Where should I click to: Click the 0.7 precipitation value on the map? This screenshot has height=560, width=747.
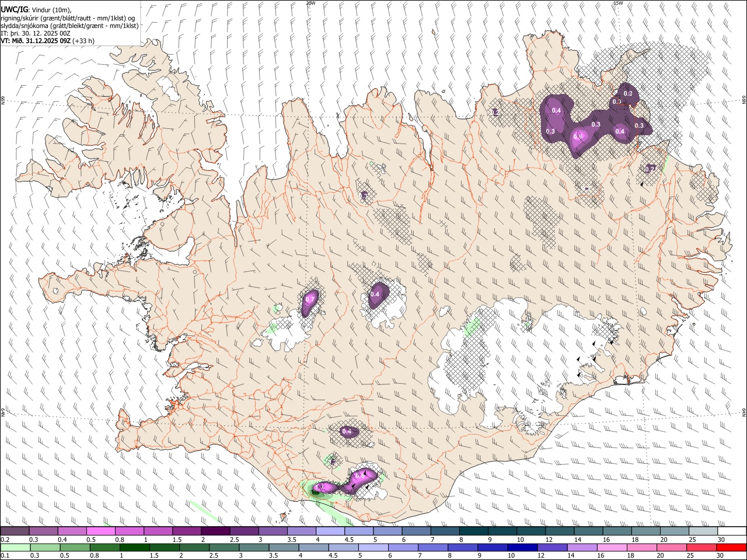pyautogui.click(x=310, y=299)
